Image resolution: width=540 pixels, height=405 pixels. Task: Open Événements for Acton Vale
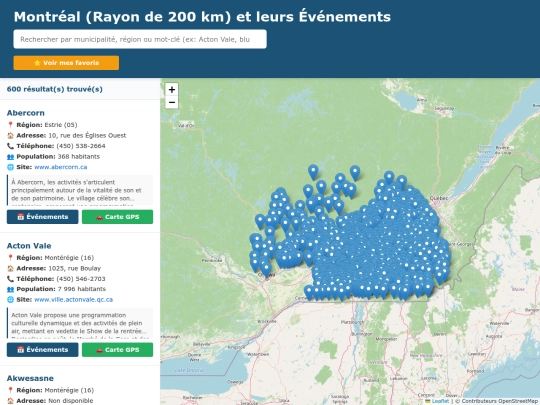click(42, 350)
